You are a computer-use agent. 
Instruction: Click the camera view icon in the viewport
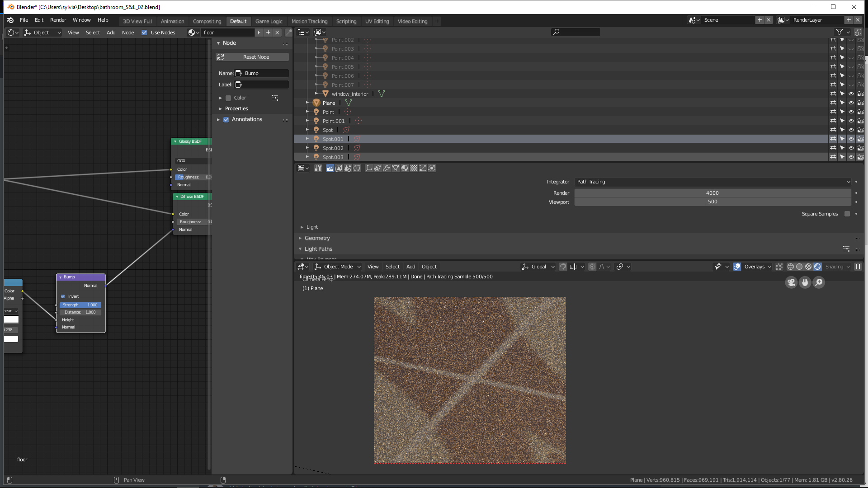pos(791,282)
